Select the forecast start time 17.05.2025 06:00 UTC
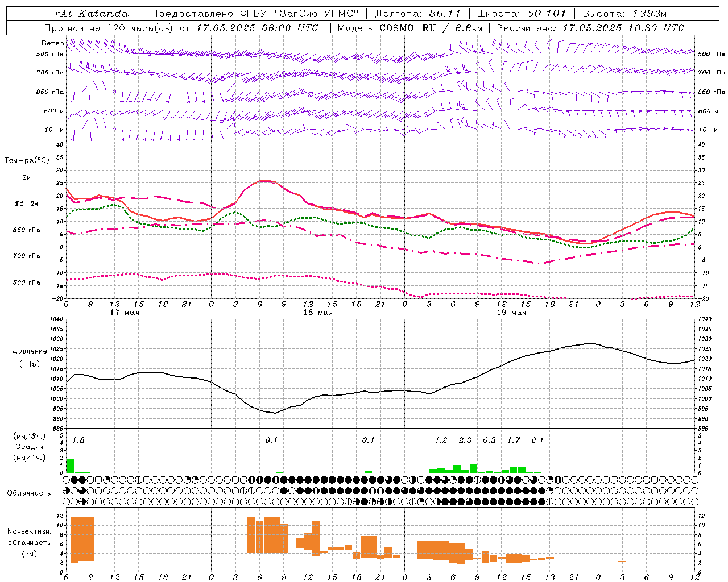Viewport: 728px width, 582px height. pos(257,28)
